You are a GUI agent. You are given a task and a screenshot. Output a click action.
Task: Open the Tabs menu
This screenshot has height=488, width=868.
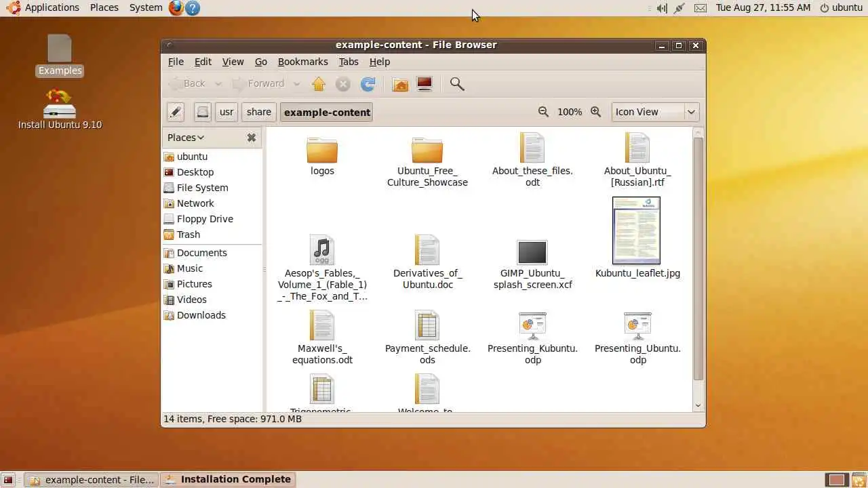click(349, 62)
